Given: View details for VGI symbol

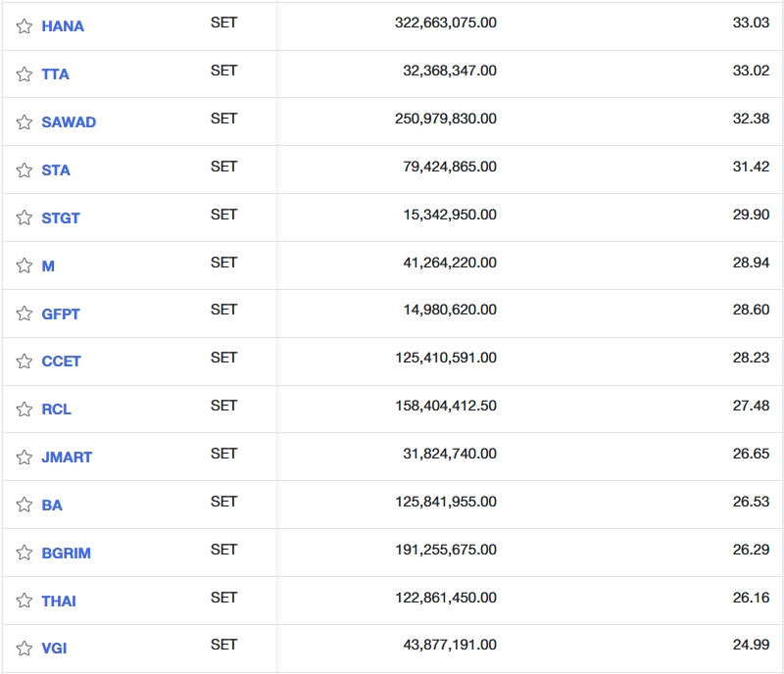Looking at the screenshot, I should pos(54,649).
